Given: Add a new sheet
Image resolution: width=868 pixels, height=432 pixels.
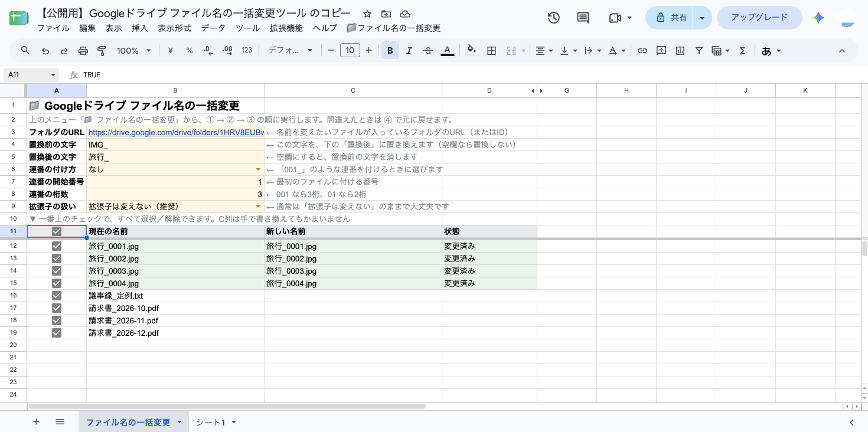Looking at the screenshot, I should click(36, 422).
